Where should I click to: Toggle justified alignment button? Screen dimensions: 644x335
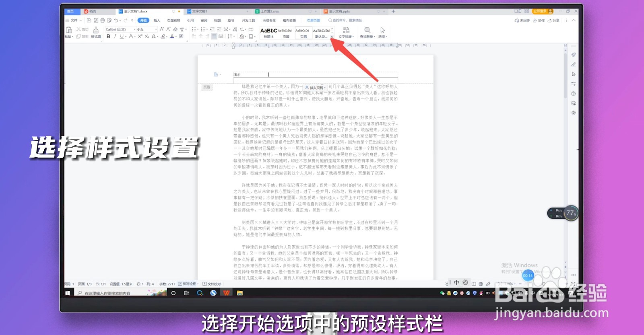[x=214, y=36]
